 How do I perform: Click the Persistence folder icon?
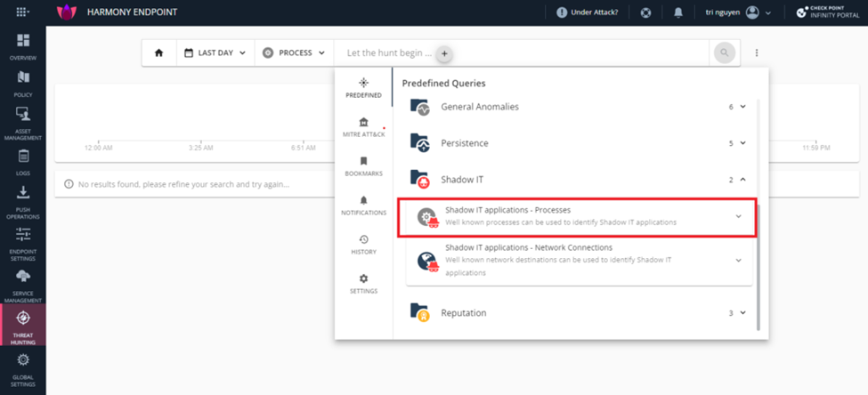(x=419, y=142)
